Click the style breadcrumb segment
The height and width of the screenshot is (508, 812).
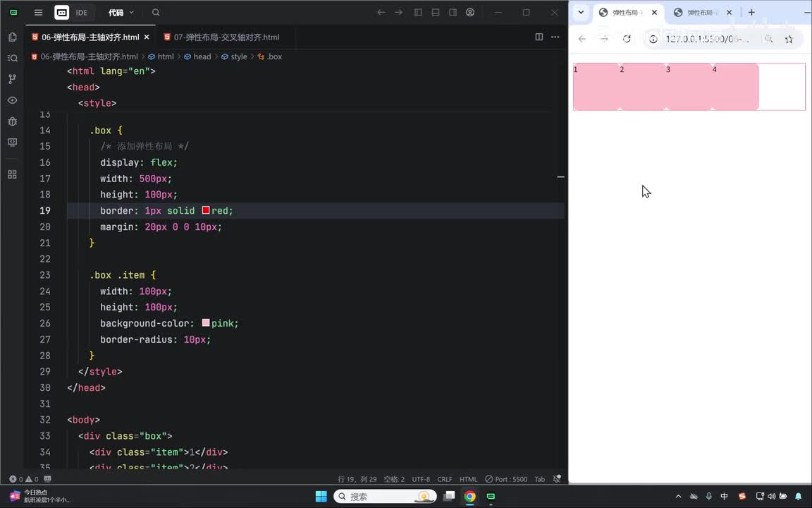pyautogui.click(x=234, y=56)
